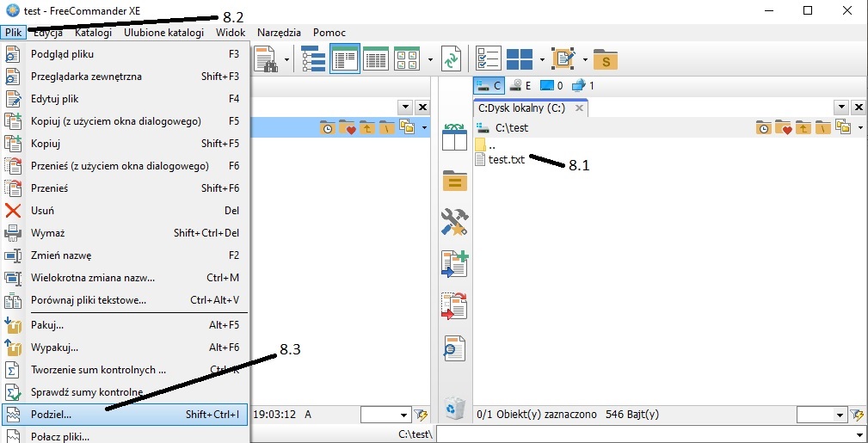
Task: Click the refresh green arrows icon
Action: click(451, 58)
